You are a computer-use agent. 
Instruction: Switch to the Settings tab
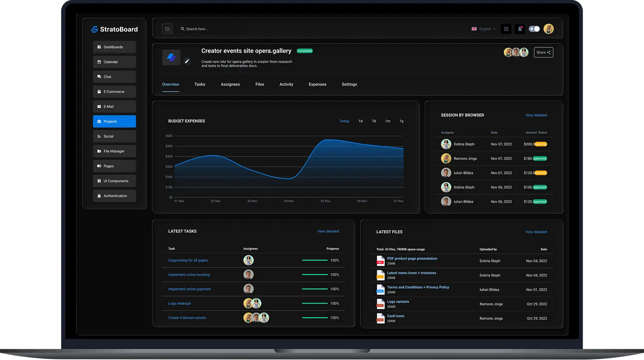click(x=349, y=84)
